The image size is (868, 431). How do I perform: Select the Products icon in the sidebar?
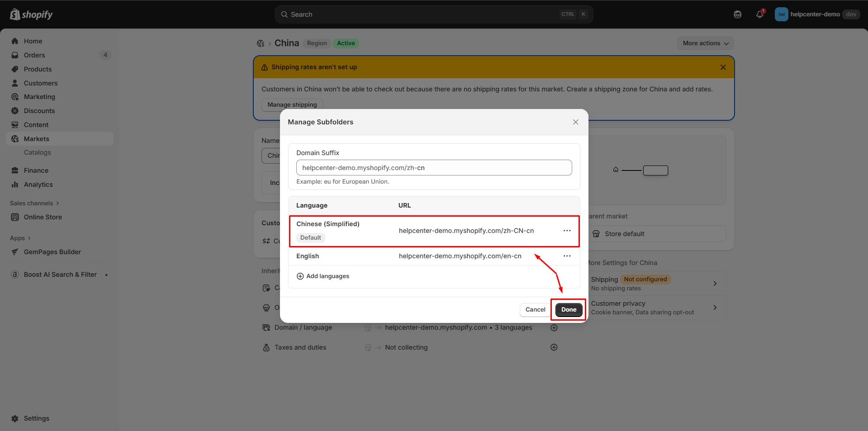(15, 69)
